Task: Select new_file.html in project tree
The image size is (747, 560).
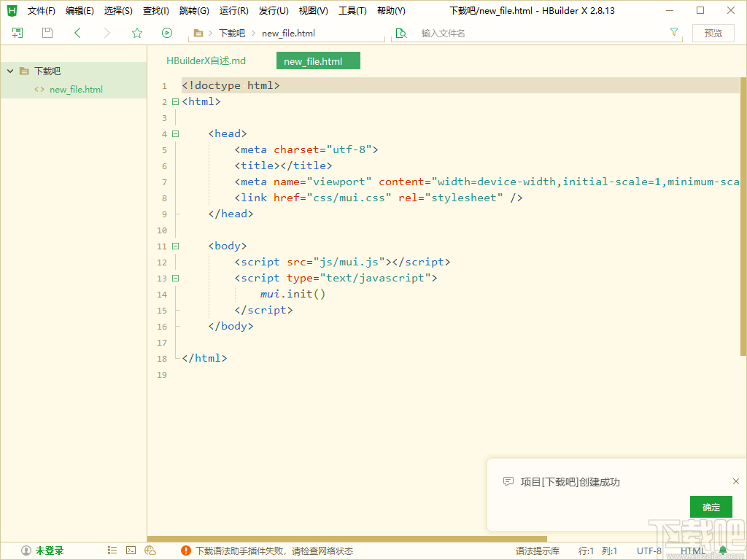Action: point(76,90)
